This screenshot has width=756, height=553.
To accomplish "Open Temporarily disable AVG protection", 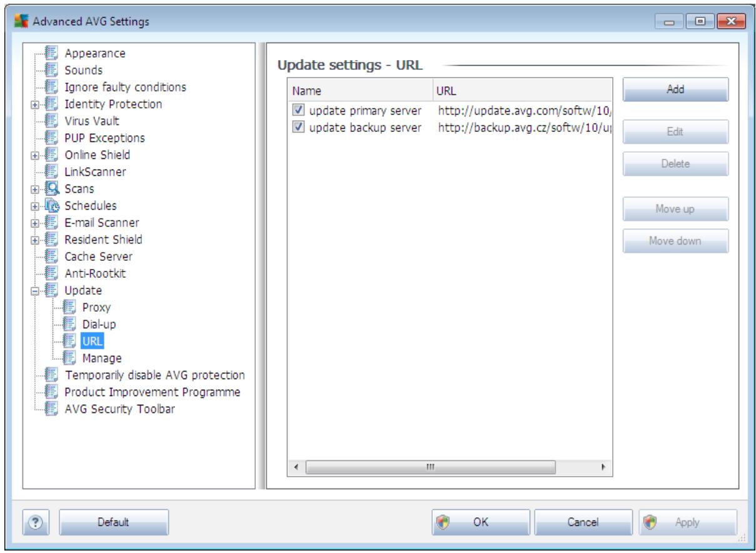I will point(154,375).
